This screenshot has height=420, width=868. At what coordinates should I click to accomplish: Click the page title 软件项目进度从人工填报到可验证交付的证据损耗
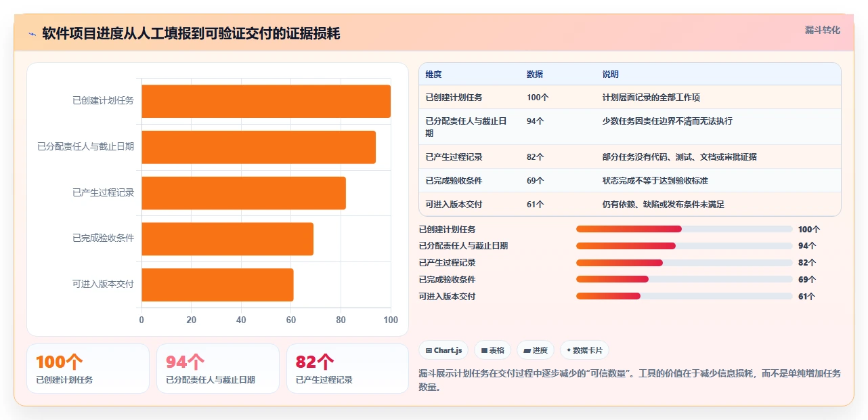(x=191, y=33)
